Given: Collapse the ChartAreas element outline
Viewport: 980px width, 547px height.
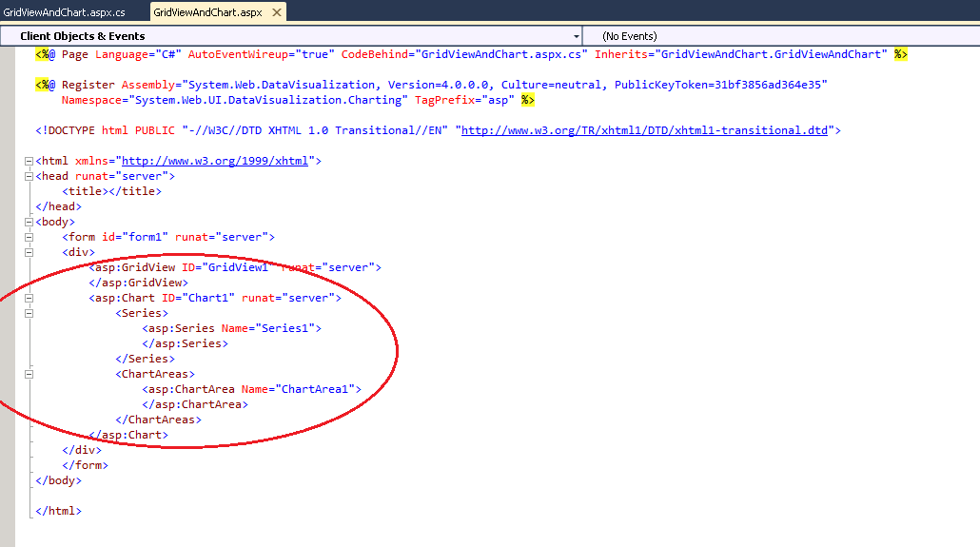Looking at the screenshot, I should pos(29,375).
